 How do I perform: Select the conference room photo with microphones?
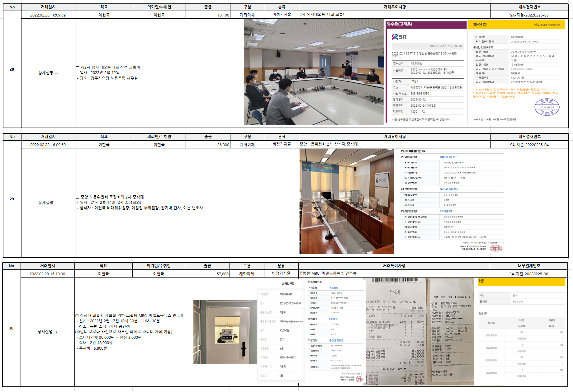347,202
